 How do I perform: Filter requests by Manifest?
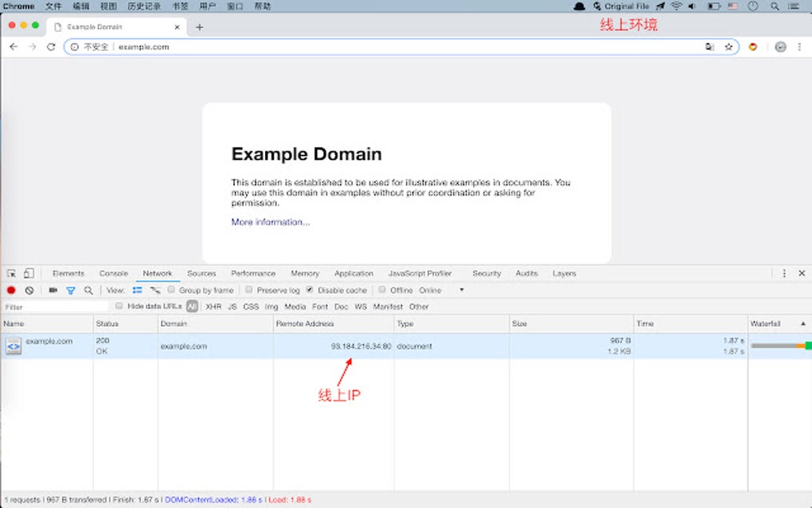tap(388, 307)
